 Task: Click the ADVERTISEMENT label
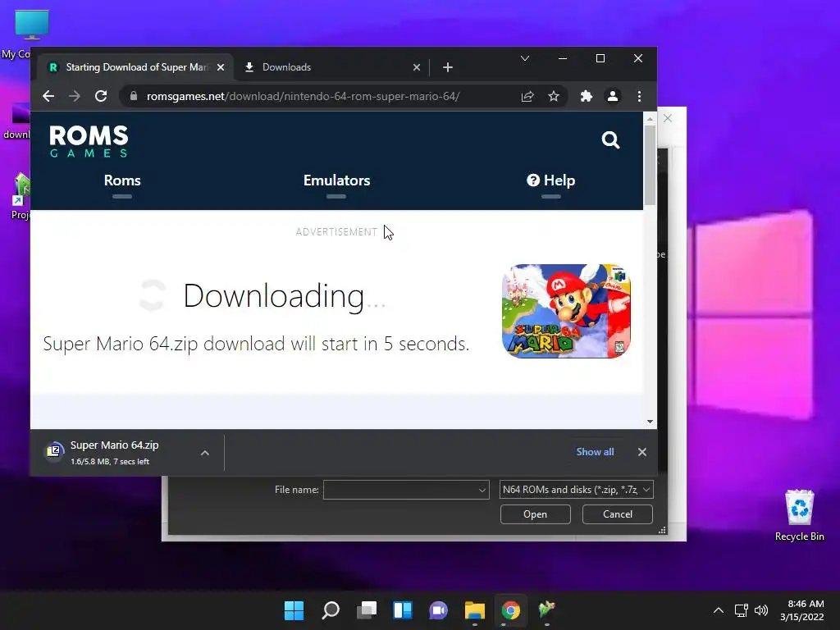pos(336,232)
